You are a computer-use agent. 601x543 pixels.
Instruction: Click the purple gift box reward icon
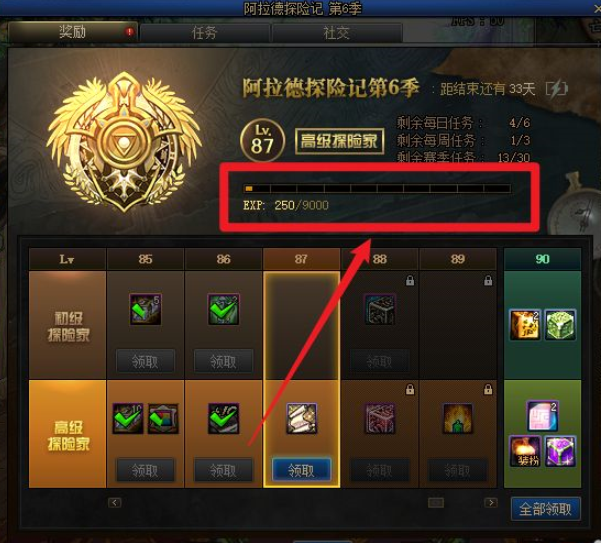[x=560, y=451]
